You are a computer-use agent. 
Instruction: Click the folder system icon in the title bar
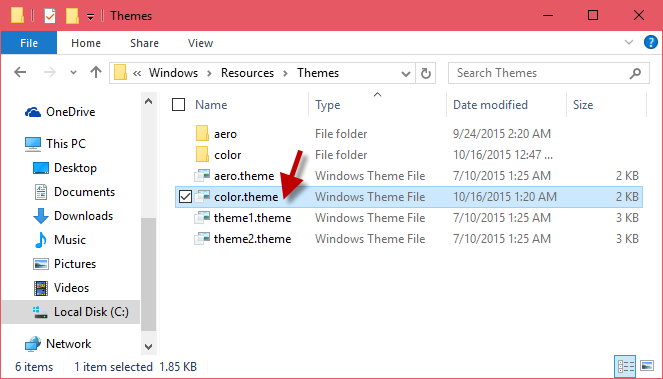pyautogui.click(x=17, y=16)
